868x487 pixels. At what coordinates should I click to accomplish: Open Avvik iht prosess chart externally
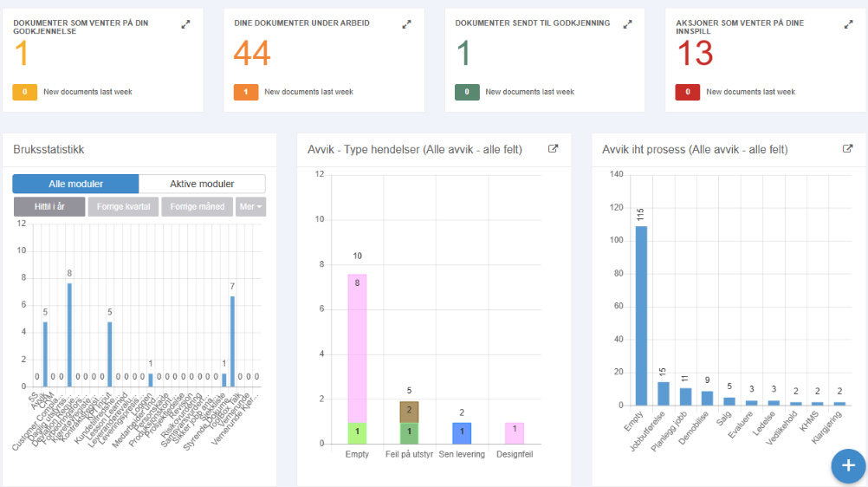(847, 148)
